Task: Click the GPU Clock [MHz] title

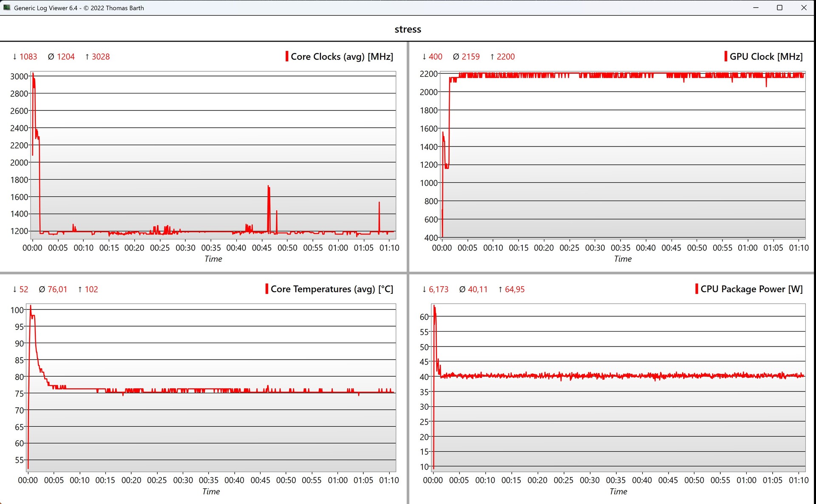Action: [x=766, y=56]
